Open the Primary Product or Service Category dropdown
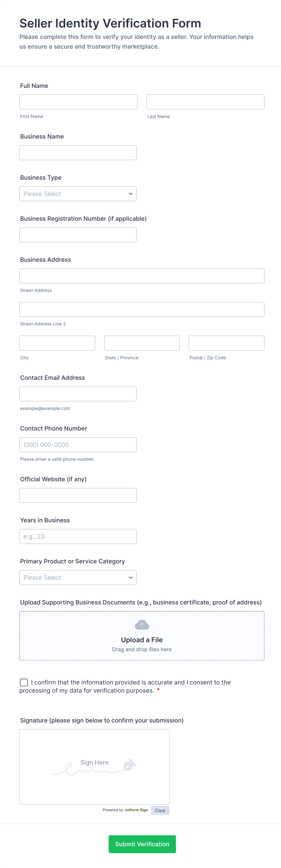 point(78,577)
